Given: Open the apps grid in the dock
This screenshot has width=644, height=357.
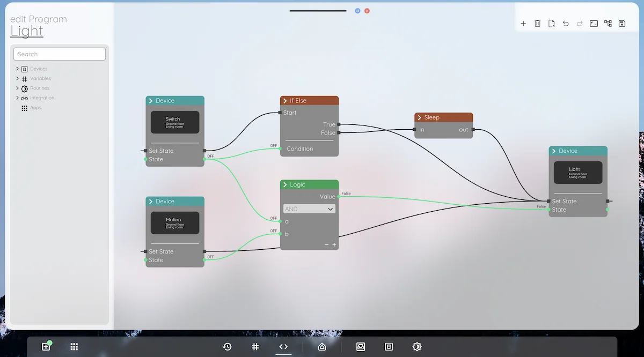Looking at the screenshot, I should point(74,347).
